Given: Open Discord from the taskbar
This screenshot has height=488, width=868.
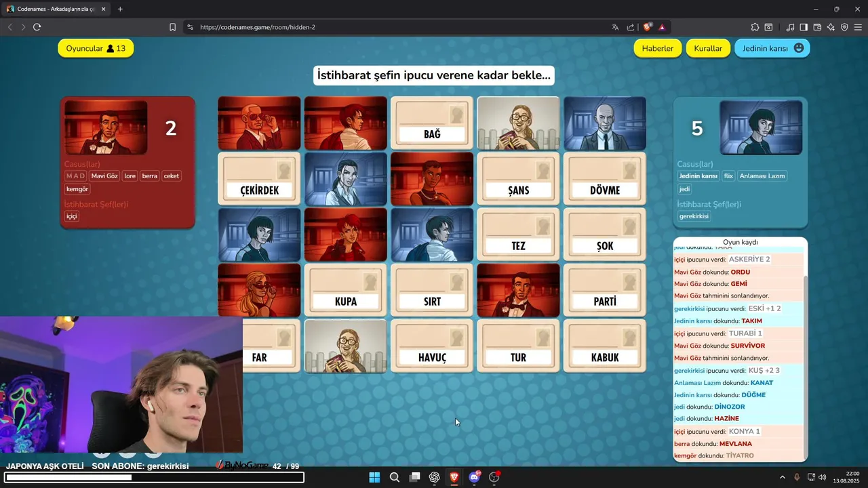Looking at the screenshot, I should (474, 477).
